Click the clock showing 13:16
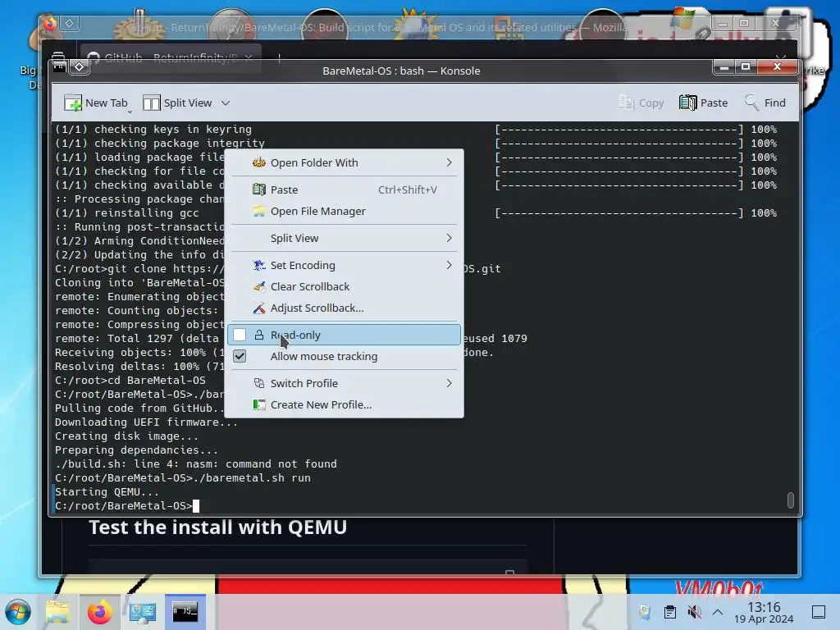 (x=764, y=612)
